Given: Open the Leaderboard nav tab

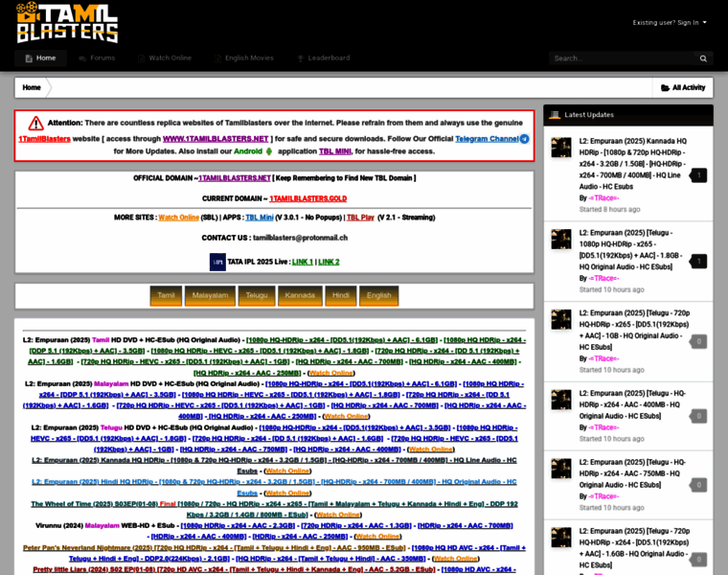Looking at the screenshot, I should (x=324, y=58).
